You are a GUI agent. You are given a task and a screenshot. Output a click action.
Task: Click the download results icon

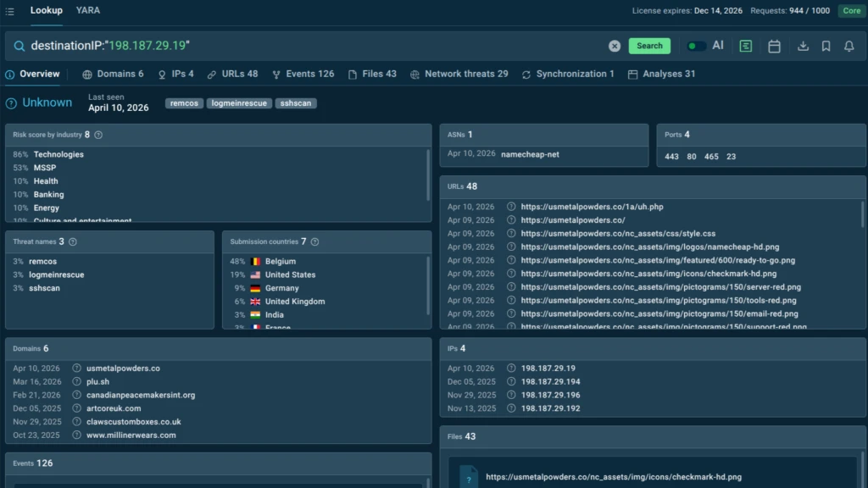[x=803, y=46]
